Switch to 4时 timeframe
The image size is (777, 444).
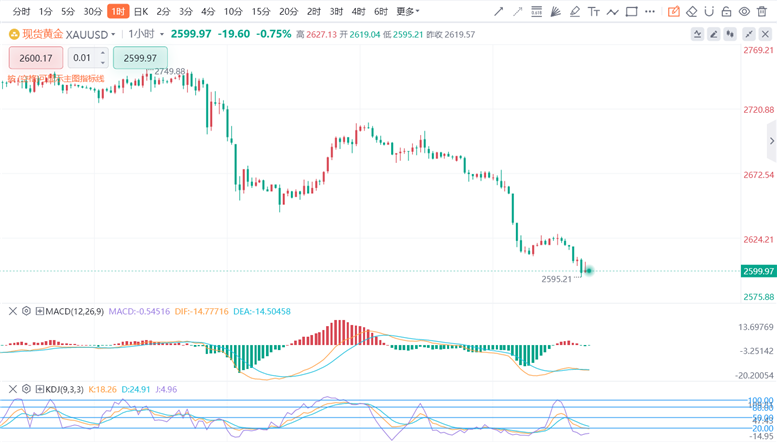click(x=358, y=11)
